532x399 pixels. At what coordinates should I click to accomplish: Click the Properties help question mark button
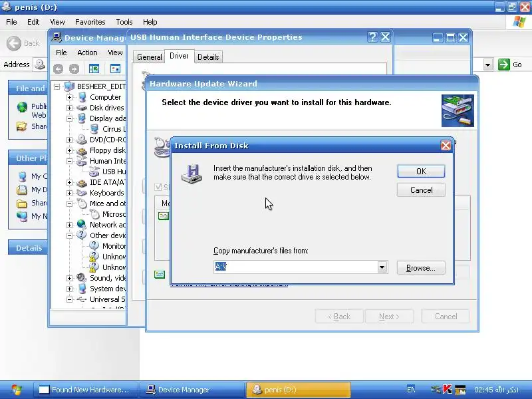[372, 37]
